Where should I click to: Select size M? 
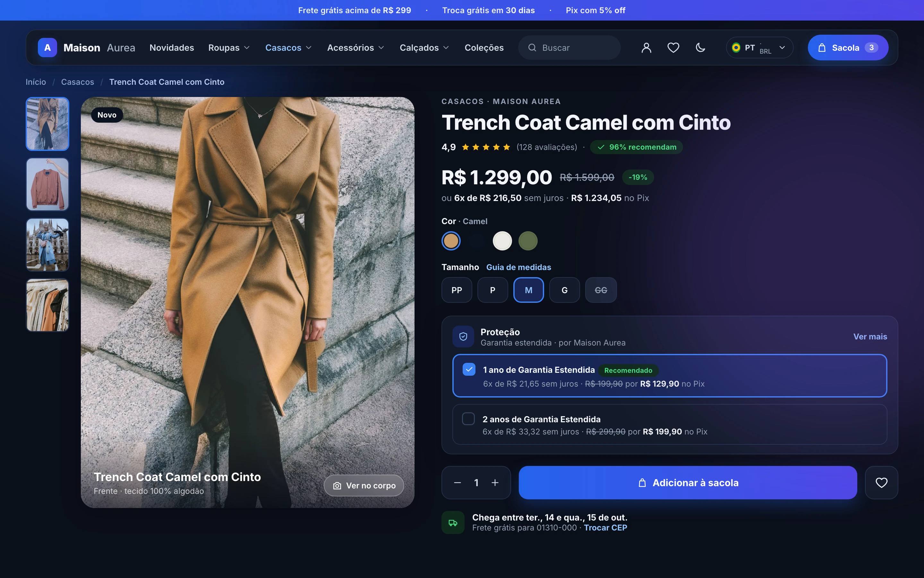[528, 290]
